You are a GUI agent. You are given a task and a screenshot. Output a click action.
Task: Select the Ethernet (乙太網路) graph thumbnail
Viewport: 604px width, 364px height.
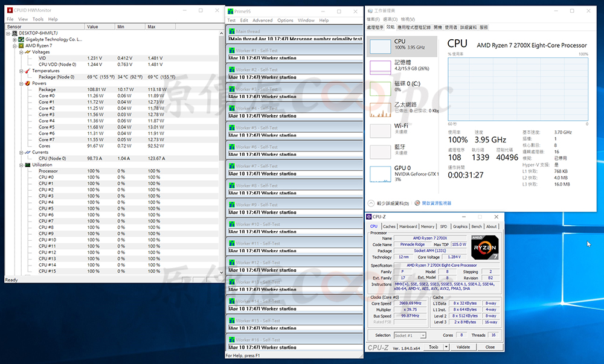point(380,110)
